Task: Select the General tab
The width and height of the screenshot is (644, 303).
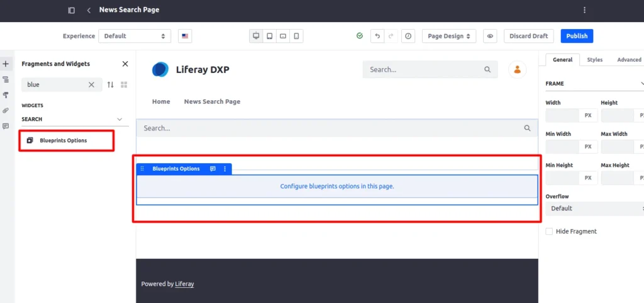Action: [563, 60]
